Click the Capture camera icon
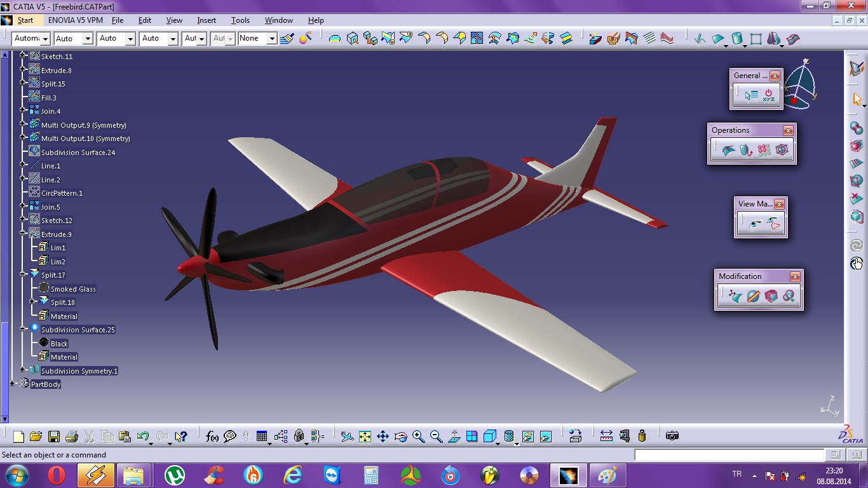Screen dimensions: 868x488 (672, 436)
